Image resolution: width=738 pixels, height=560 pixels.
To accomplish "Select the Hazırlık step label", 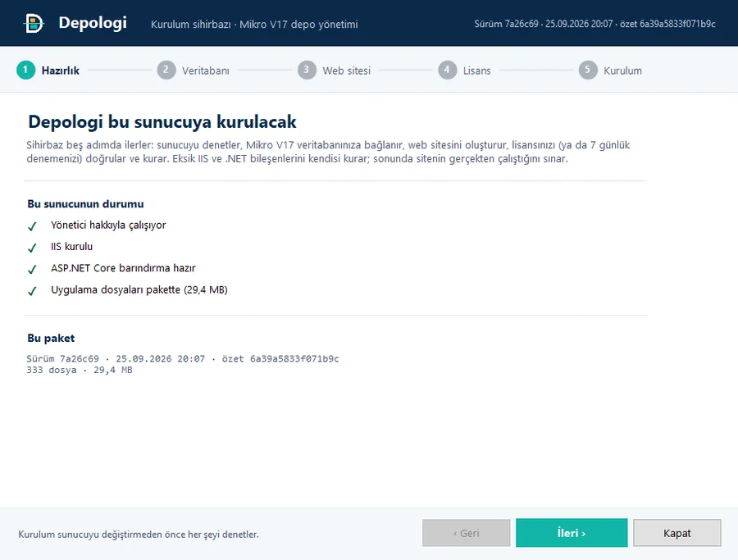I will [x=60, y=71].
